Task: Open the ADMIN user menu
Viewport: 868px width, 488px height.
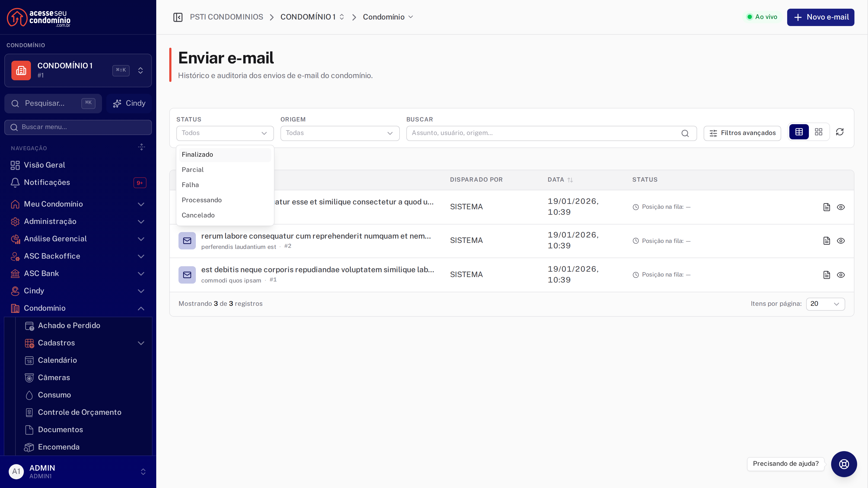Action: (x=78, y=471)
